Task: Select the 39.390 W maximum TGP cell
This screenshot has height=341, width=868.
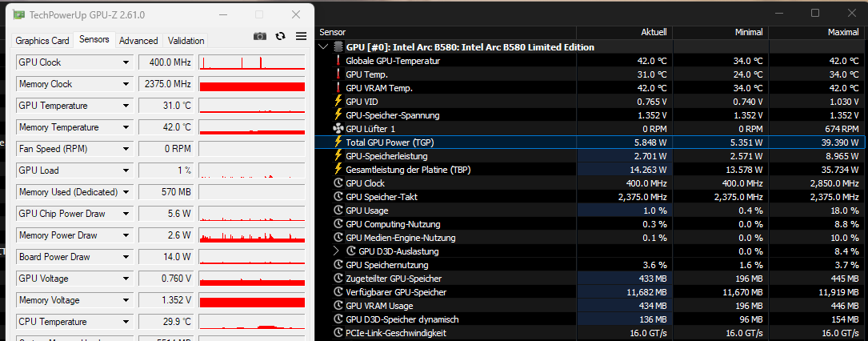Action: click(x=818, y=142)
